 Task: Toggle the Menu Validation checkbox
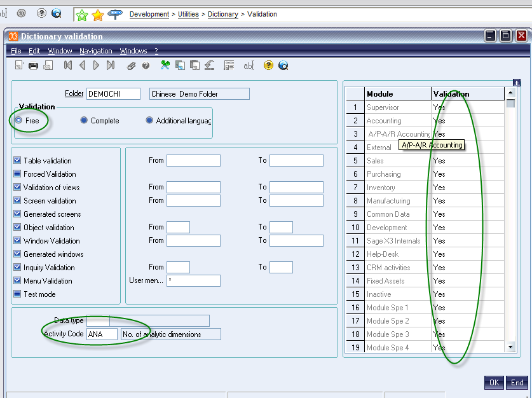(x=17, y=281)
